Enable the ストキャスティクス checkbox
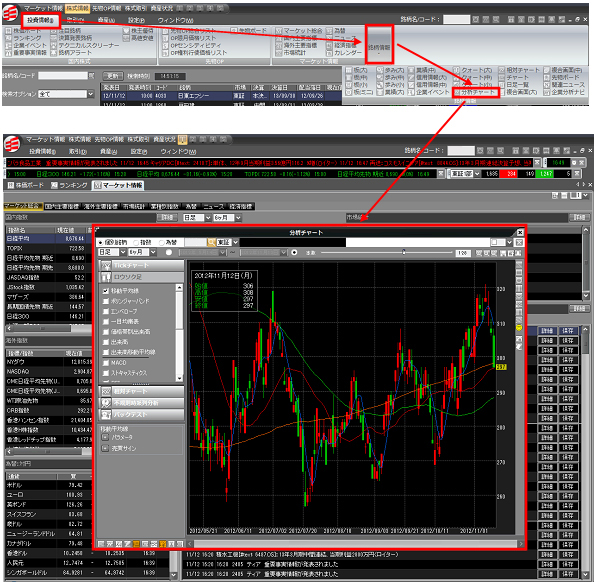Viewport: 594px width, 582px height. [x=106, y=373]
